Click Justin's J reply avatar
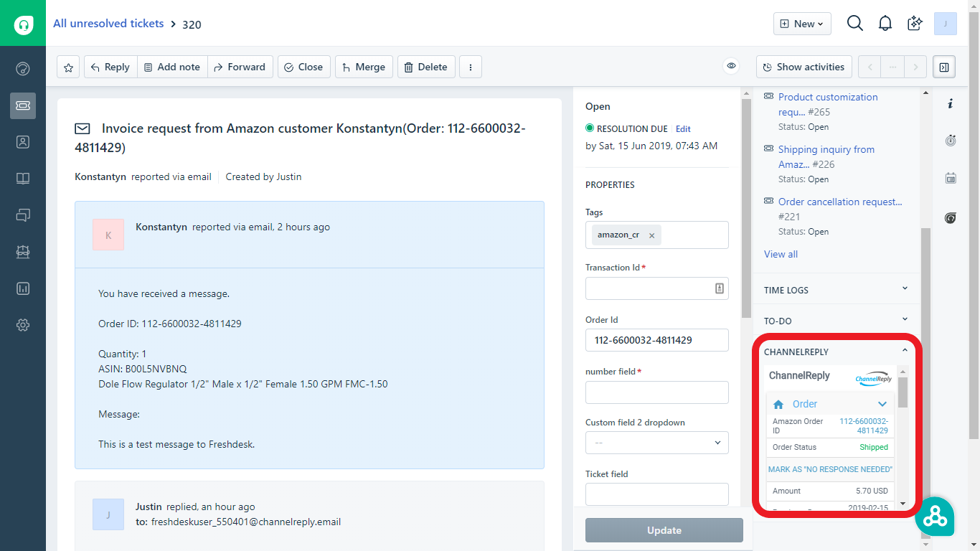Image resolution: width=980 pixels, height=551 pixels. pyautogui.click(x=108, y=514)
